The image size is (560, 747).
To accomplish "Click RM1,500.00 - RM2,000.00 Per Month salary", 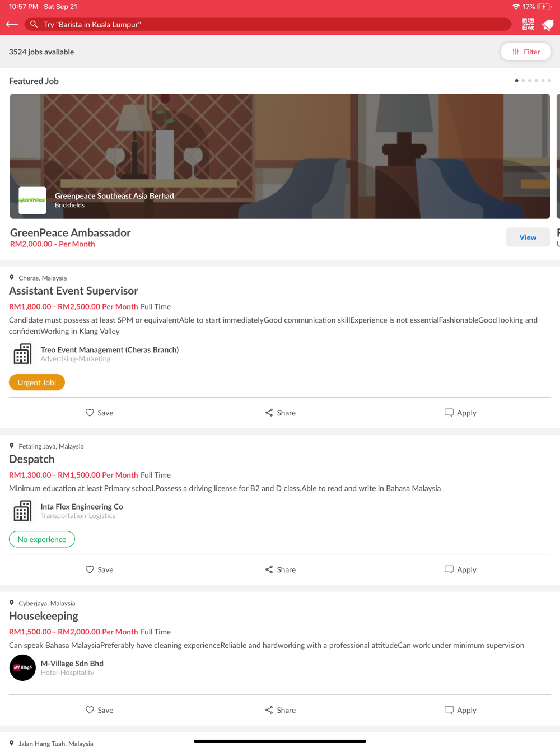I will (x=73, y=632).
